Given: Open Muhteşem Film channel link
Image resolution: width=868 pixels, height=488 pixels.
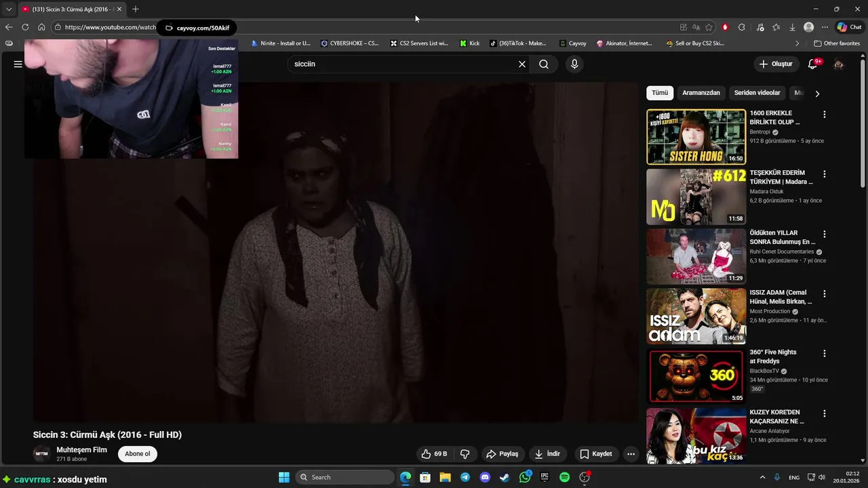Looking at the screenshot, I should (81, 450).
